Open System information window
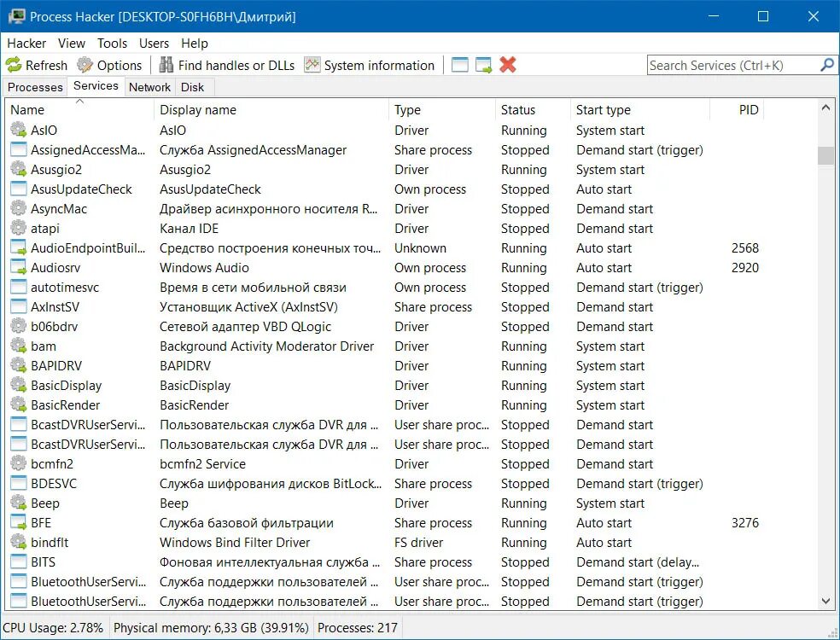The height and width of the screenshot is (640, 840). tap(369, 66)
